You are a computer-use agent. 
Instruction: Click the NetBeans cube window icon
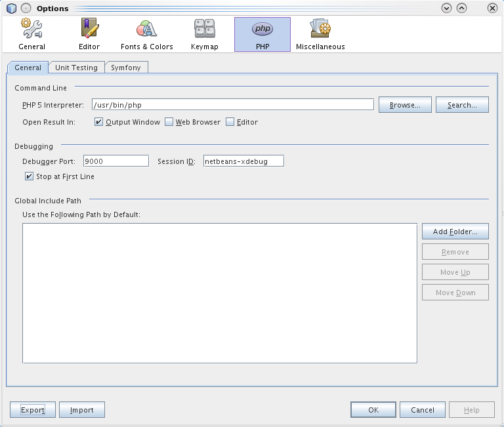[11, 8]
